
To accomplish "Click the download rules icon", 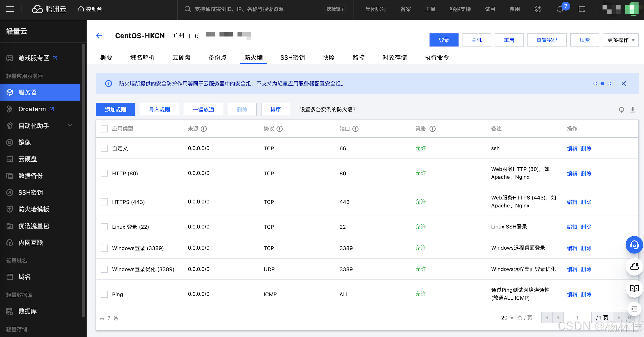I will coord(633,109).
